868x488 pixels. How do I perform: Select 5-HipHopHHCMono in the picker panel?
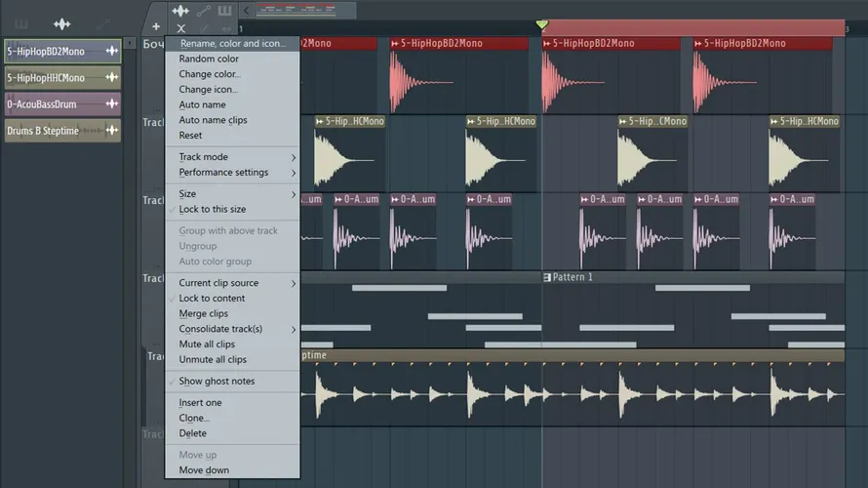[x=62, y=77]
